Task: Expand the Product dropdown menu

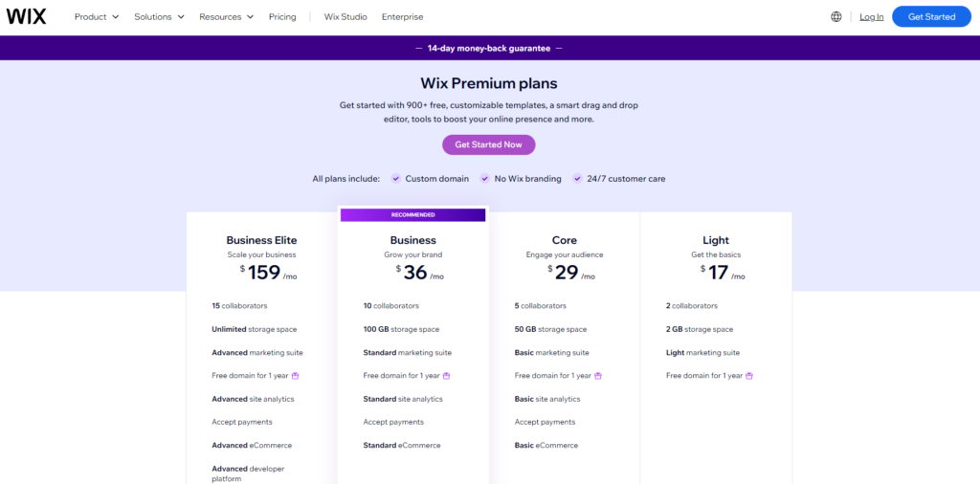Action: point(97,17)
